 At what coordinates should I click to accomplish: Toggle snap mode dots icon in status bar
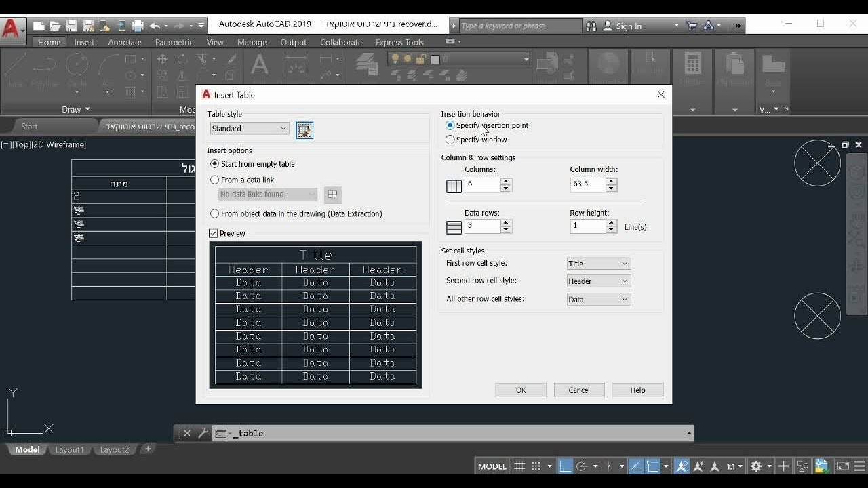click(536, 466)
